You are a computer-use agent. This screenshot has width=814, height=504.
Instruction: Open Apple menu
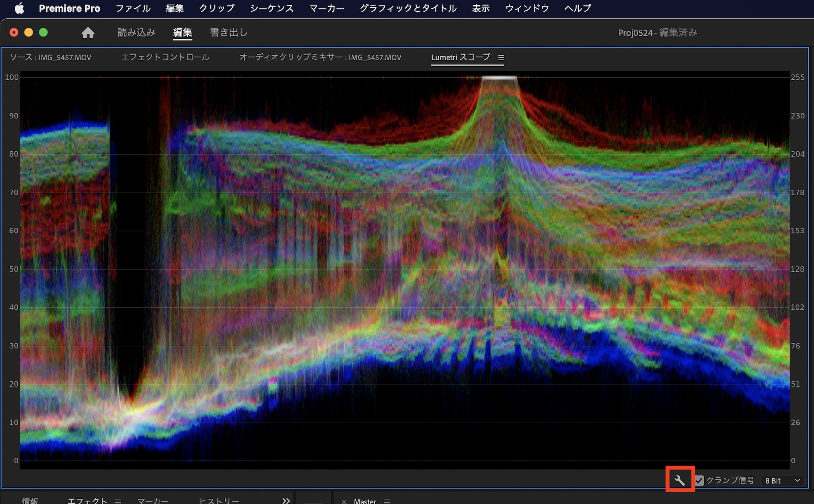(x=19, y=8)
